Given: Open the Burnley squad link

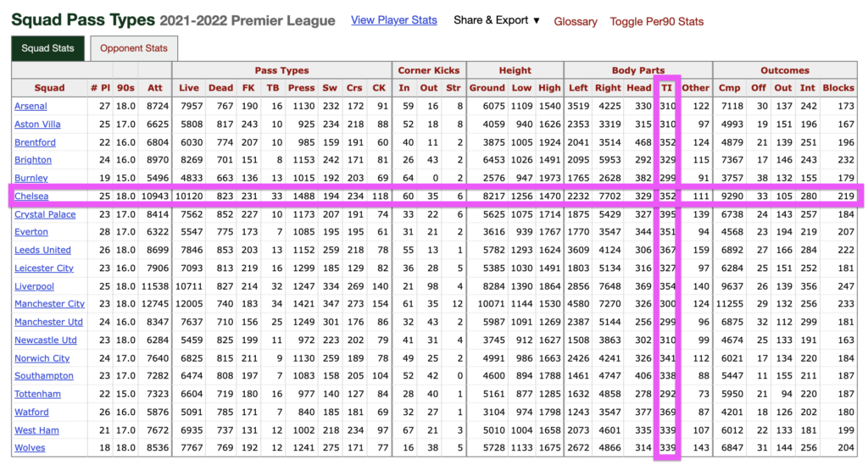Looking at the screenshot, I should point(31,178).
